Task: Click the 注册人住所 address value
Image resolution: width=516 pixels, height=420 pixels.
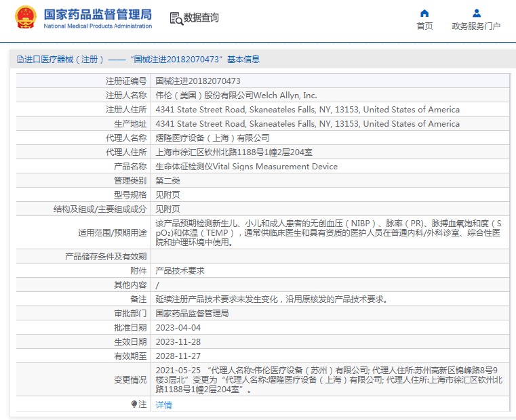Action: tap(307, 110)
